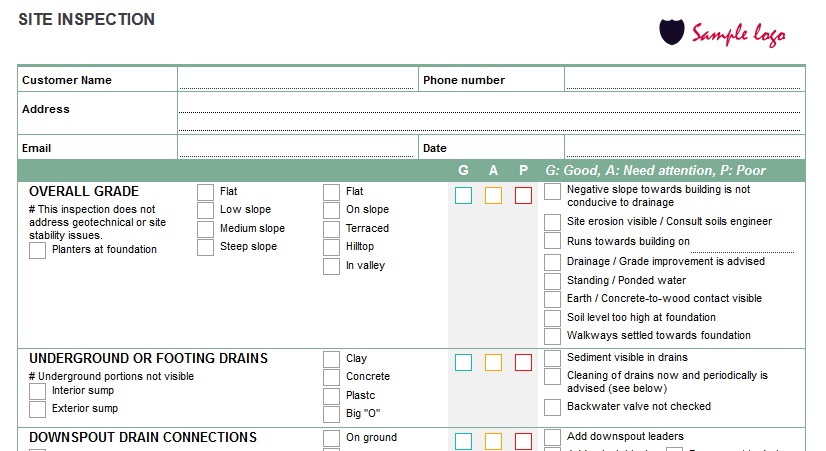Click the shield logo icon

pyautogui.click(x=673, y=32)
